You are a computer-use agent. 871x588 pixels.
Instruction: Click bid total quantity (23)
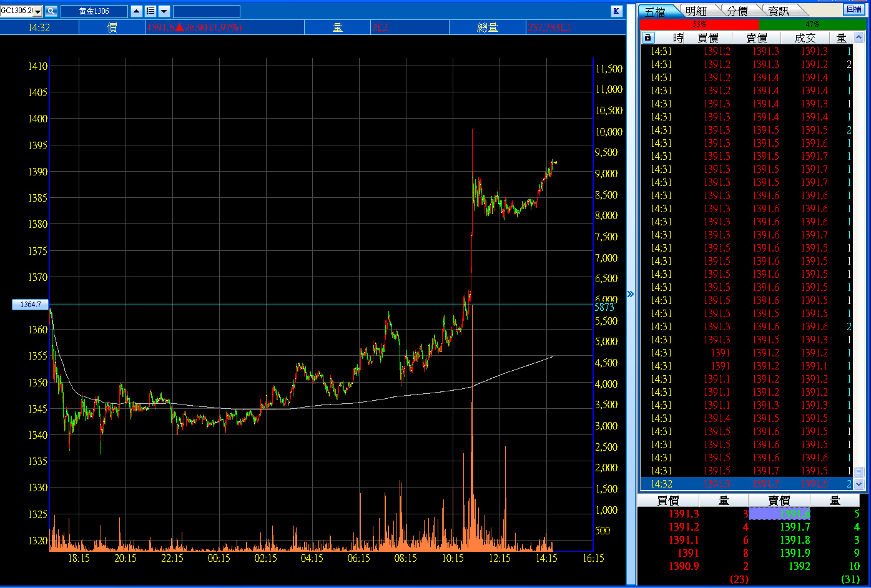[739, 579]
